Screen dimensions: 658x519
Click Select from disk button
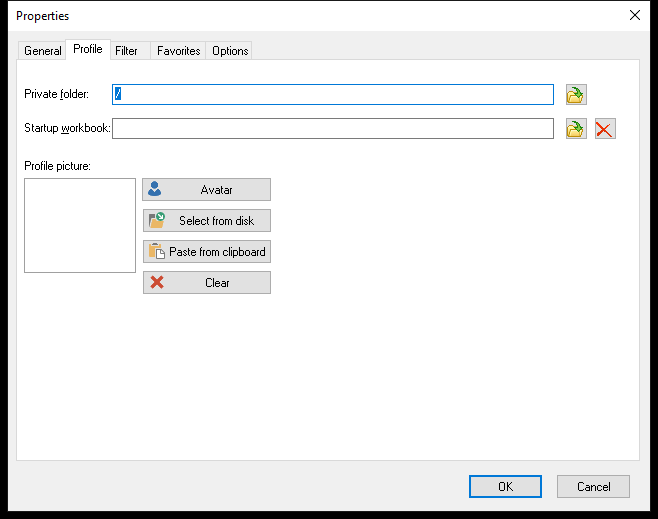tap(206, 221)
